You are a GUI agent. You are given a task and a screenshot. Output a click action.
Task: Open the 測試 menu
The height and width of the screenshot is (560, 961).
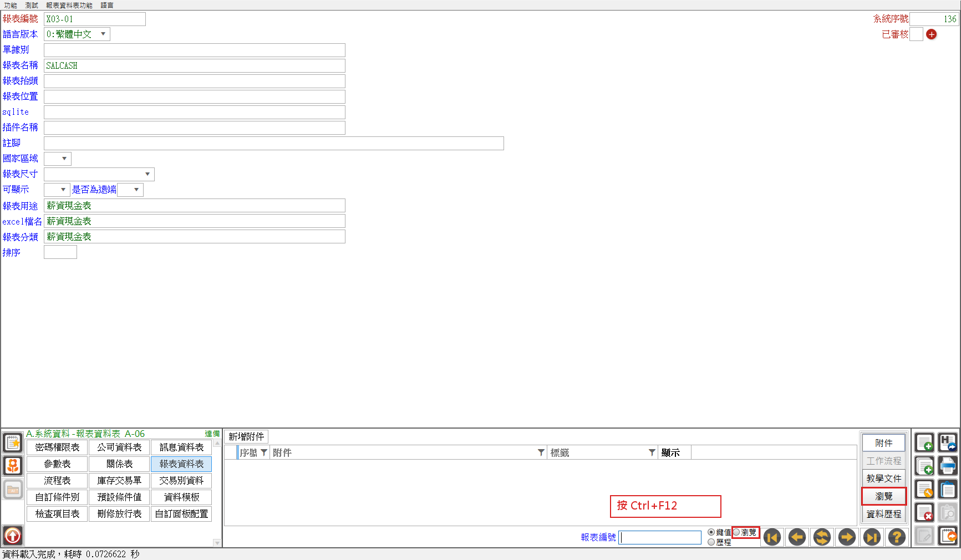[32, 5]
